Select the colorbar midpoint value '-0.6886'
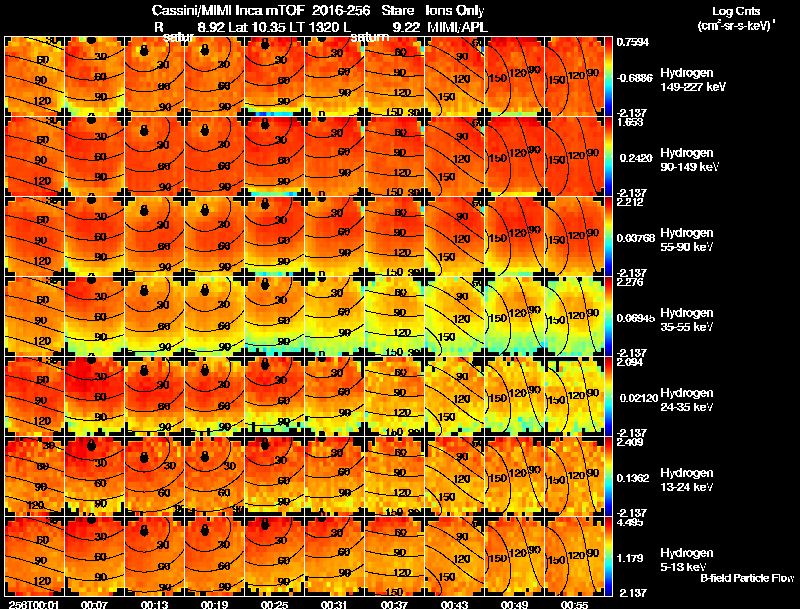800x609 pixels. pyautogui.click(x=635, y=78)
